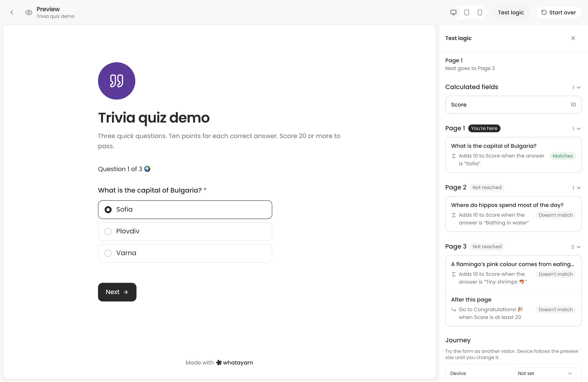Screen dimensions: 588x382
Task: Select the Sofia radio option
Action: [185, 209]
